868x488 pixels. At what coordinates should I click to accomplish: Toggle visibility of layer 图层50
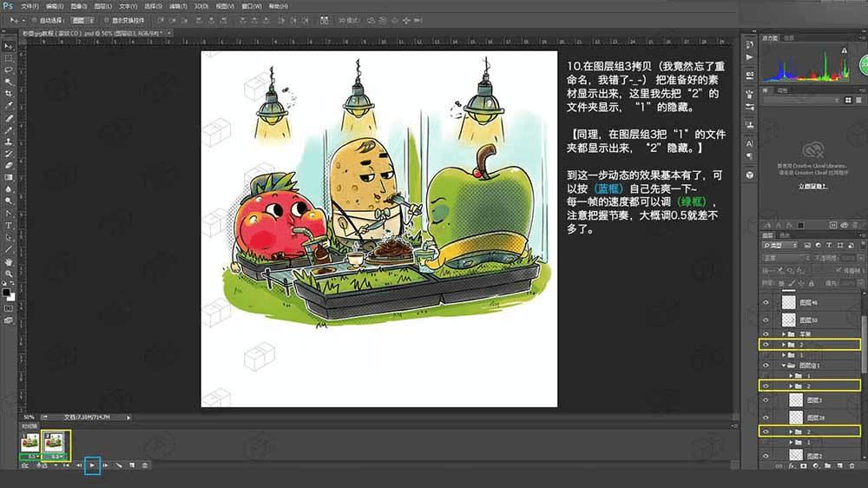766,320
